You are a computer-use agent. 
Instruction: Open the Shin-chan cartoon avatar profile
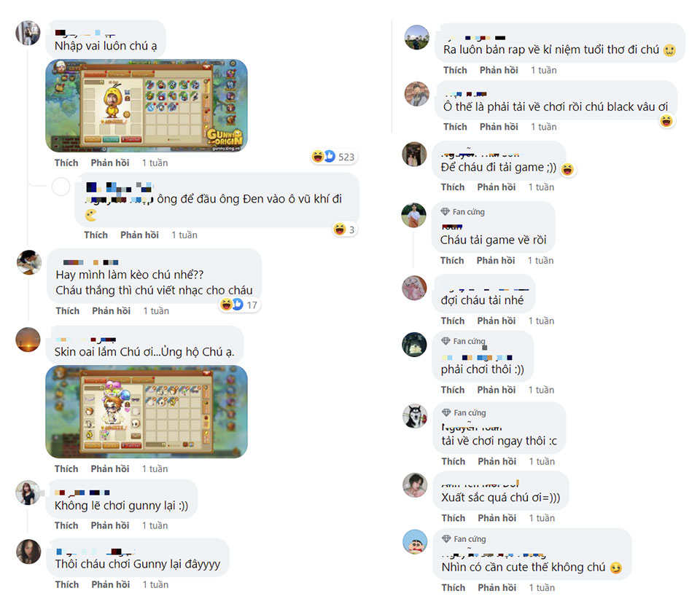(x=415, y=541)
